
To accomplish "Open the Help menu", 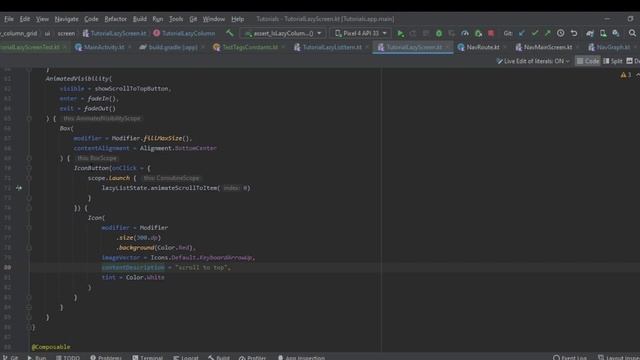I will pos(238,19).
